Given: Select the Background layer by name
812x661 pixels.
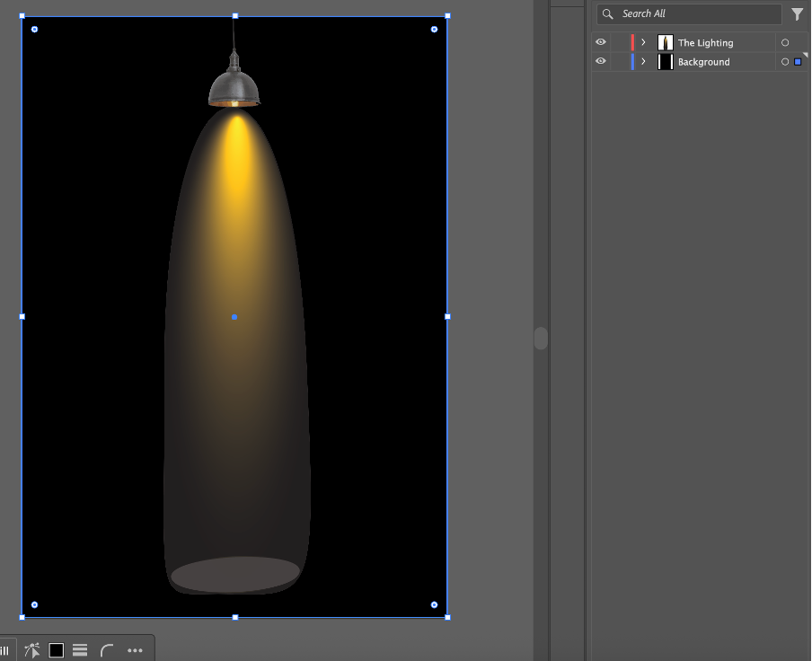Looking at the screenshot, I should (x=703, y=62).
